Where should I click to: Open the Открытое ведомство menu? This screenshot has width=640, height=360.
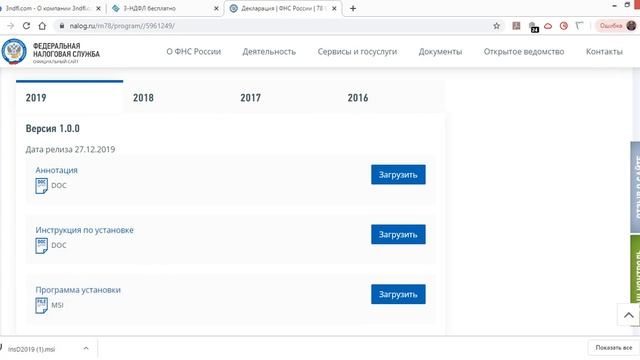pos(524,51)
